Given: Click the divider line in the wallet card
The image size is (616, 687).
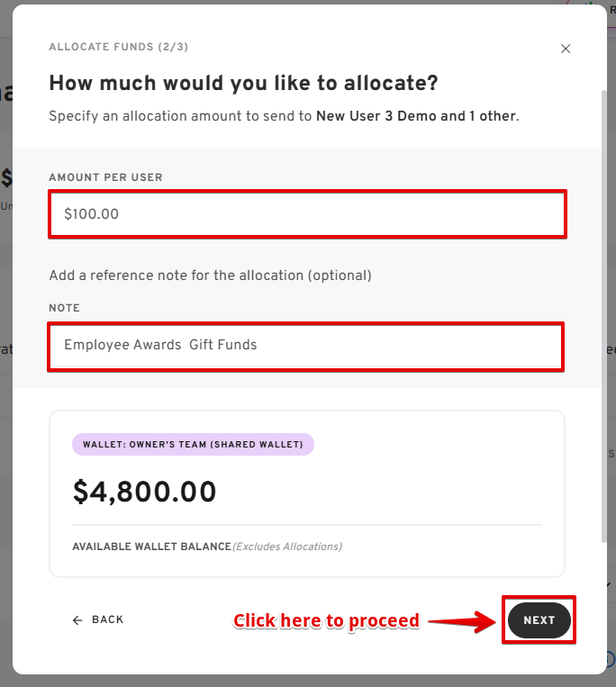Looking at the screenshot, I should tap(307, 525).
